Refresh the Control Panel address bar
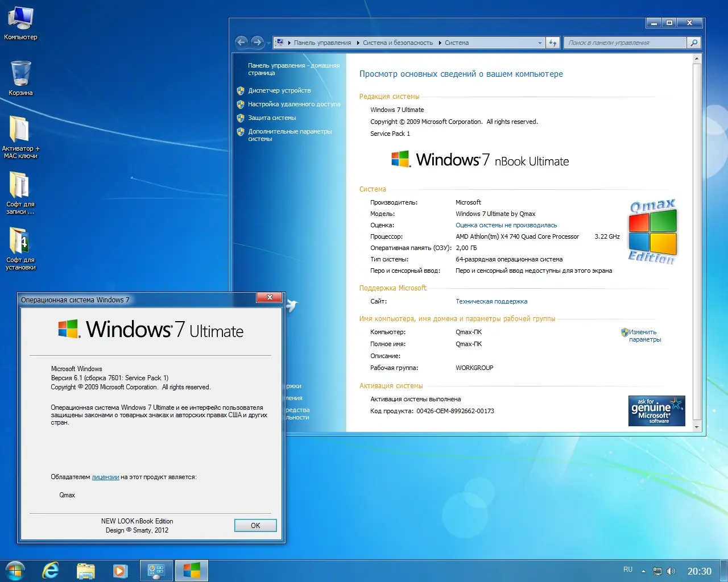 click(x=553, y=43)
